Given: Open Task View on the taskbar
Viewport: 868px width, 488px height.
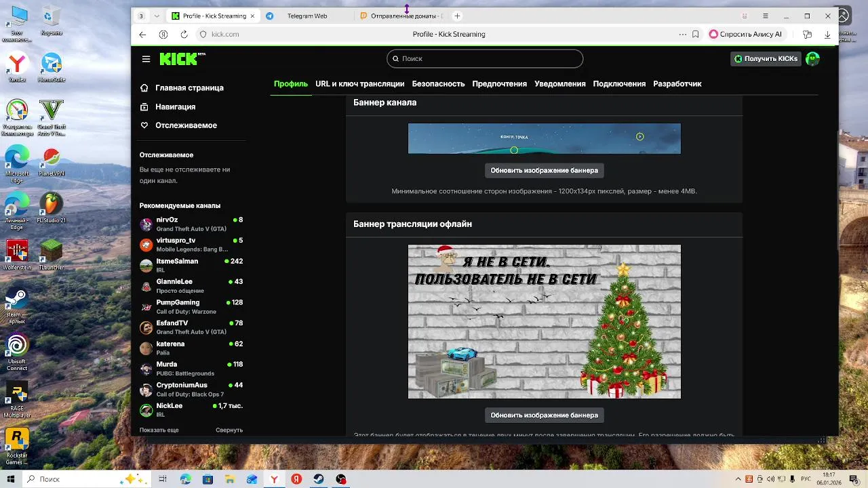Looking at the screenshot, I should click(163, 479).
